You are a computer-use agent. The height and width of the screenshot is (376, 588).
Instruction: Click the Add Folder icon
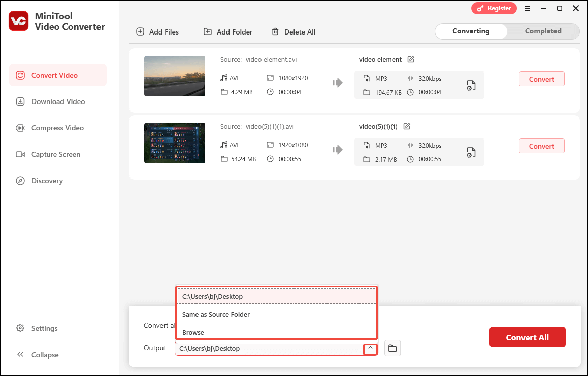coord(207,31)
